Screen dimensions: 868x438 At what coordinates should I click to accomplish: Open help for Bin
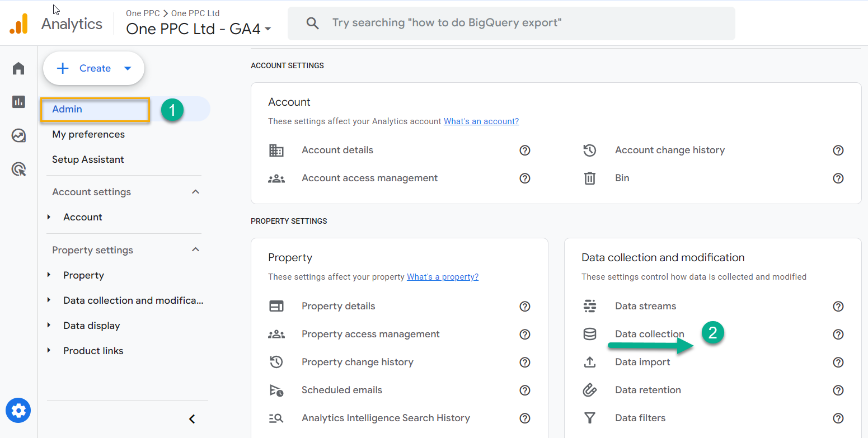pyautogui.click(x=838, y=178)
